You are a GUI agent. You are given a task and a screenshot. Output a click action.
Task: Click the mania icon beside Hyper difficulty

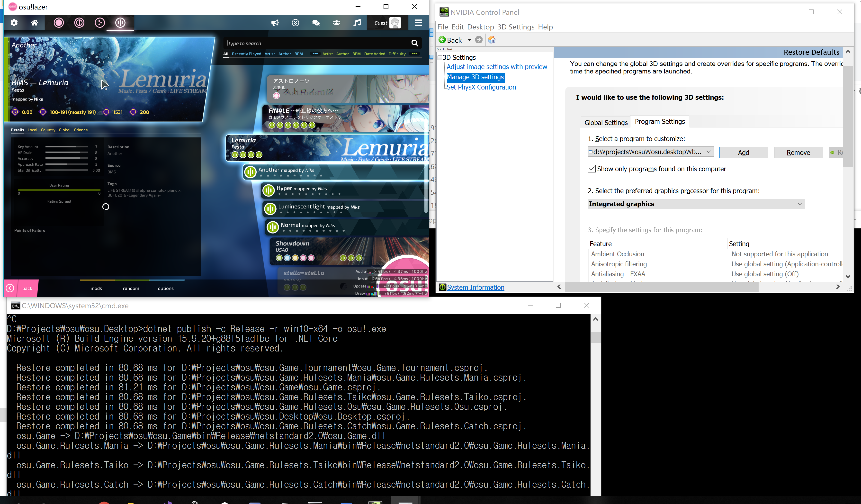(269, 190)
